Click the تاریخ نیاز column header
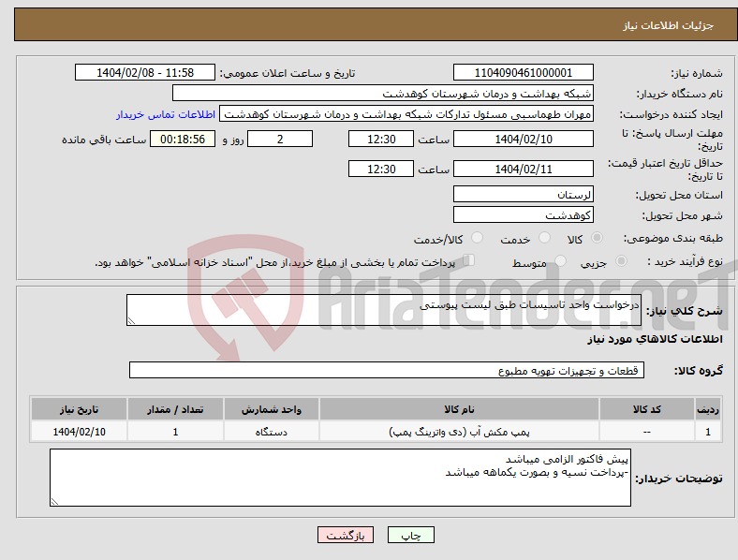 (79, 409)
